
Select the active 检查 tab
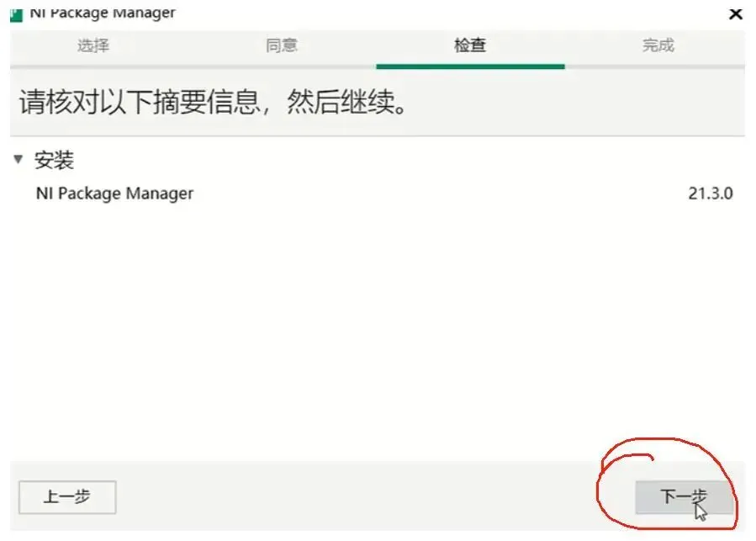point(470,45)
